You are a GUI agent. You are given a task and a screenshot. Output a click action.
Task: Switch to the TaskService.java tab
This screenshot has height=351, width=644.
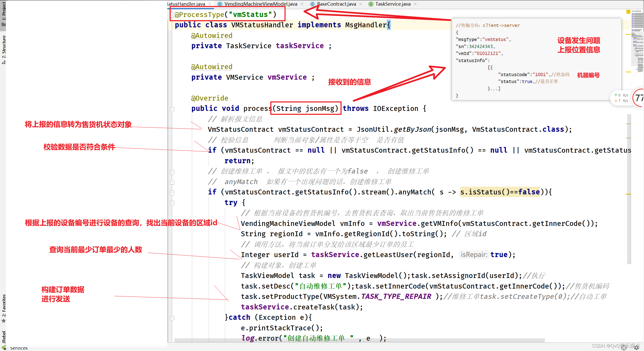point(393,4)
